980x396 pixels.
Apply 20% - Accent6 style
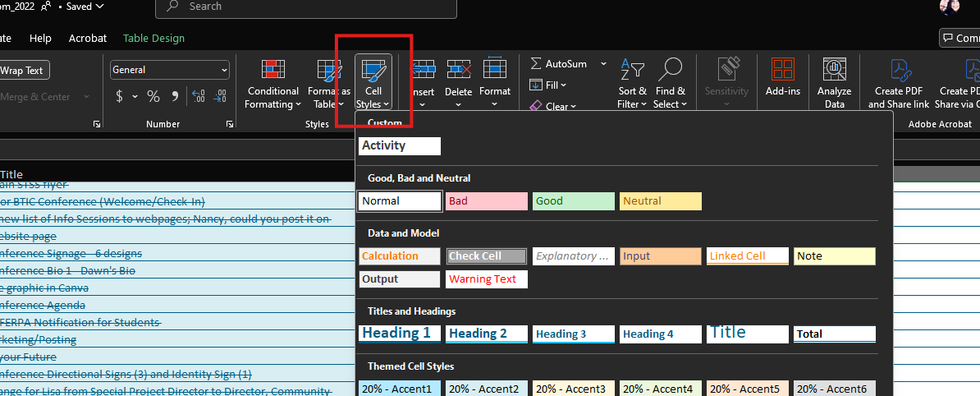pyautogui.click(x=835, y=389)
